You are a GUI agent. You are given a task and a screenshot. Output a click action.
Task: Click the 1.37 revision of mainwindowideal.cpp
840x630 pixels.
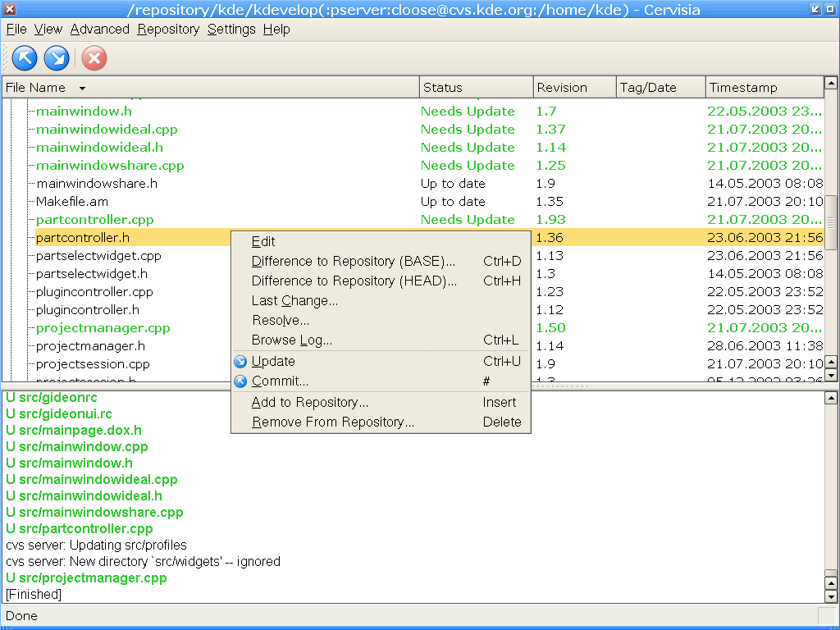pos(550,130)
